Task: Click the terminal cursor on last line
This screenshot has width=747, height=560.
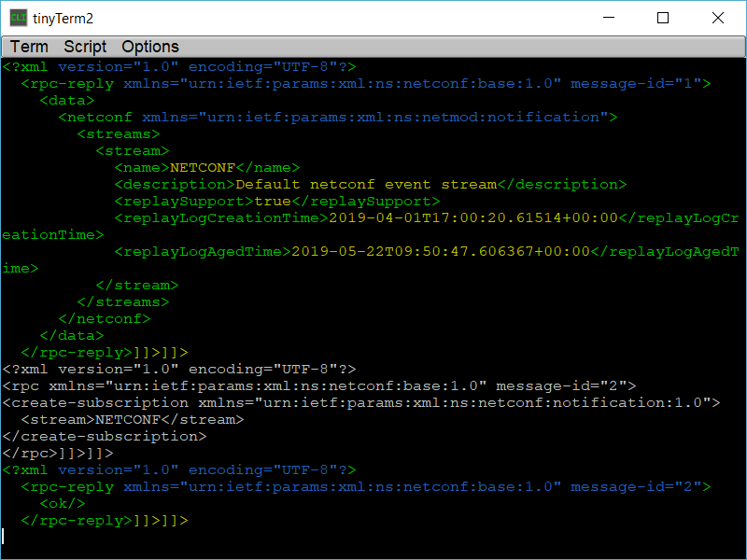Action: [x=3, y=537]
